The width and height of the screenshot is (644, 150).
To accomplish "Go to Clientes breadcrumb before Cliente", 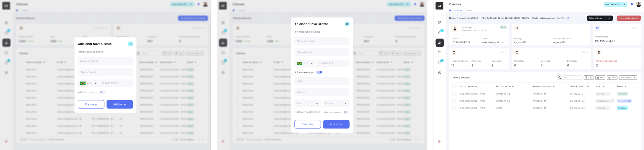I will point(459,11).
